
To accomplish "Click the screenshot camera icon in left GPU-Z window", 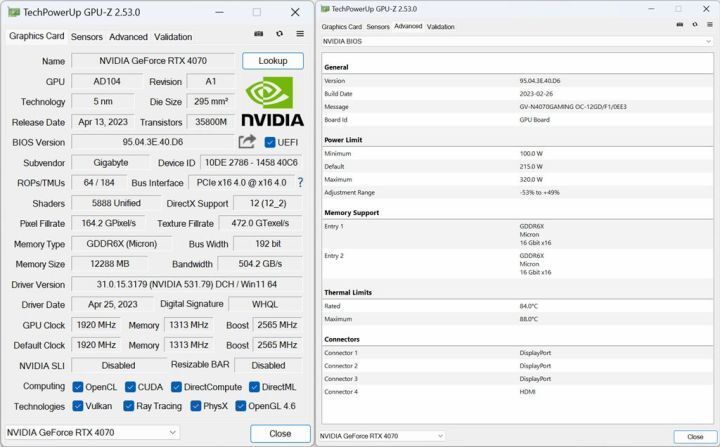I will [x=259, y=34].
